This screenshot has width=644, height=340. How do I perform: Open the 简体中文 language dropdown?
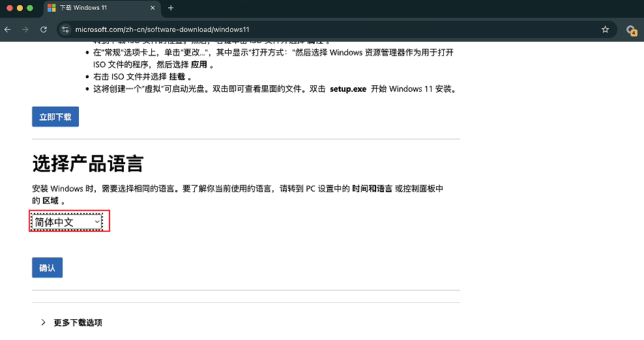pos(66,222)
